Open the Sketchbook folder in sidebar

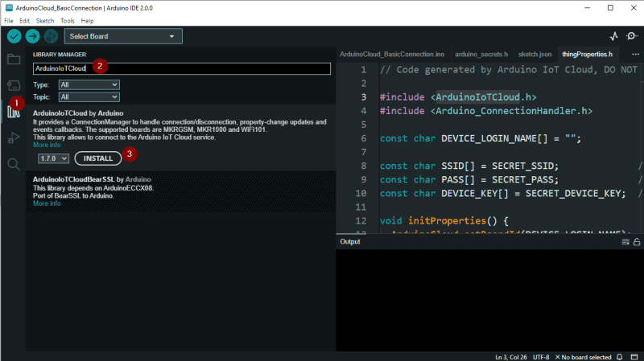pos(14,59)
